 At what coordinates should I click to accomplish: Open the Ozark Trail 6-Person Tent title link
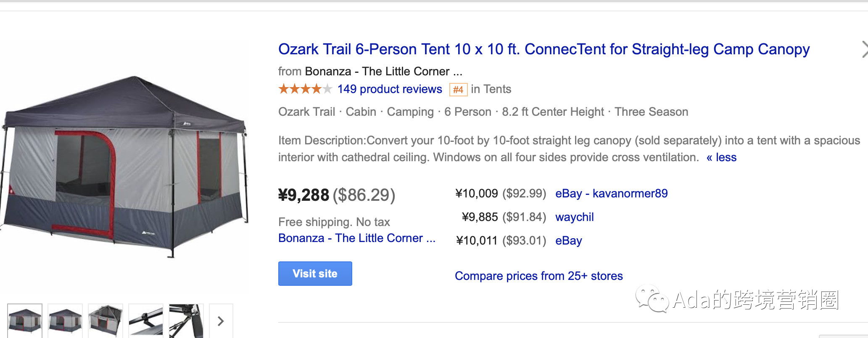(x=543, y=49)
